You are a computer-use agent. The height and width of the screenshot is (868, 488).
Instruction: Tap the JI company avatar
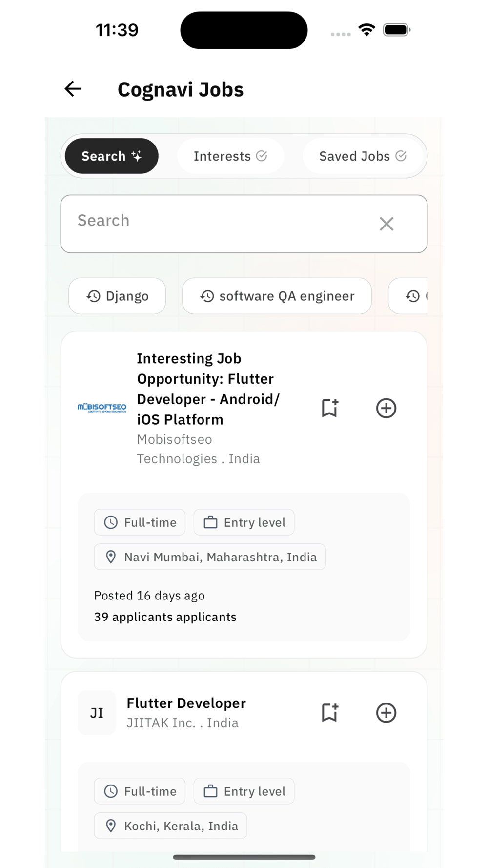[97, 713]
